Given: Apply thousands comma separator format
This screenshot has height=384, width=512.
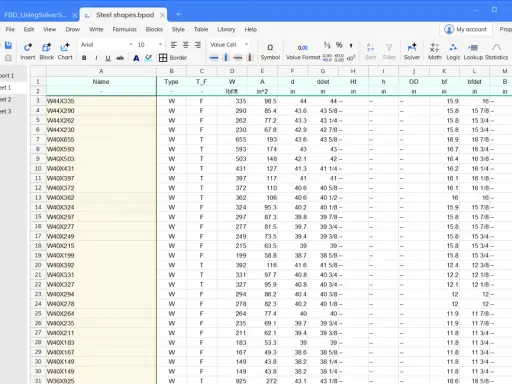Looking at the screenshot, I should tap(351, 45).
